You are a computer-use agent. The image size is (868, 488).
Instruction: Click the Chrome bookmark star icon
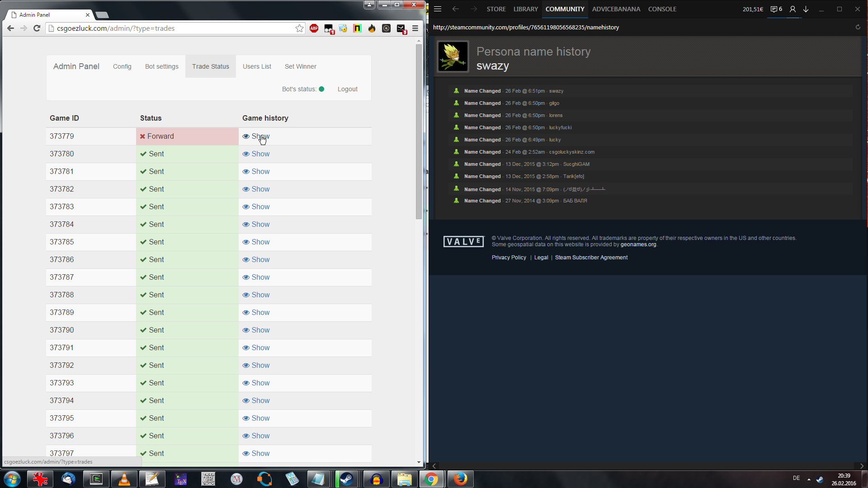(299, 28)
